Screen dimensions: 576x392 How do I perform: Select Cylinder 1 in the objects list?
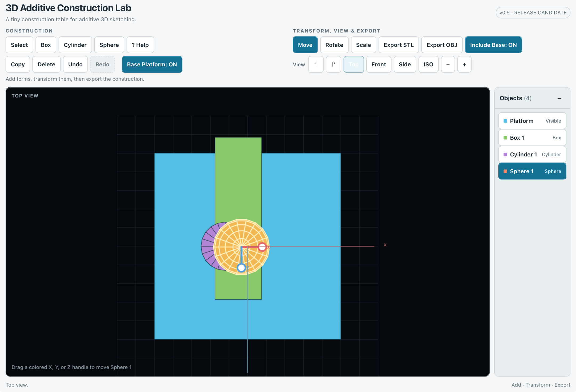[532, 154]
